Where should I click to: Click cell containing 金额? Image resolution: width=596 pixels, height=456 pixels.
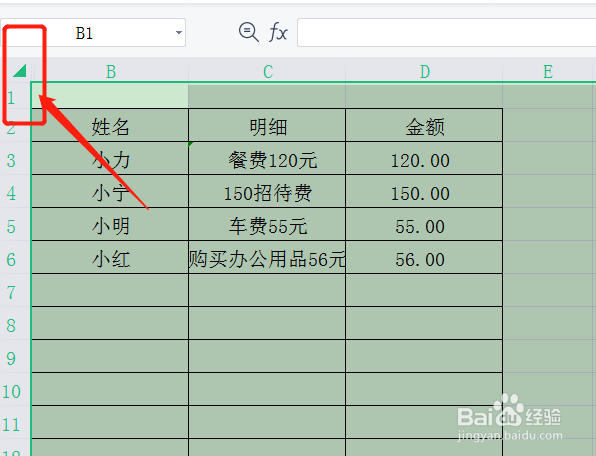[x=424, y=126]
